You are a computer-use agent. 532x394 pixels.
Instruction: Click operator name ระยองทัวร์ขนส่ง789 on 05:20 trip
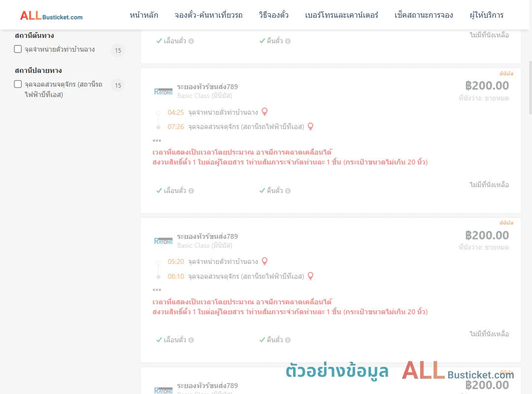207,236
